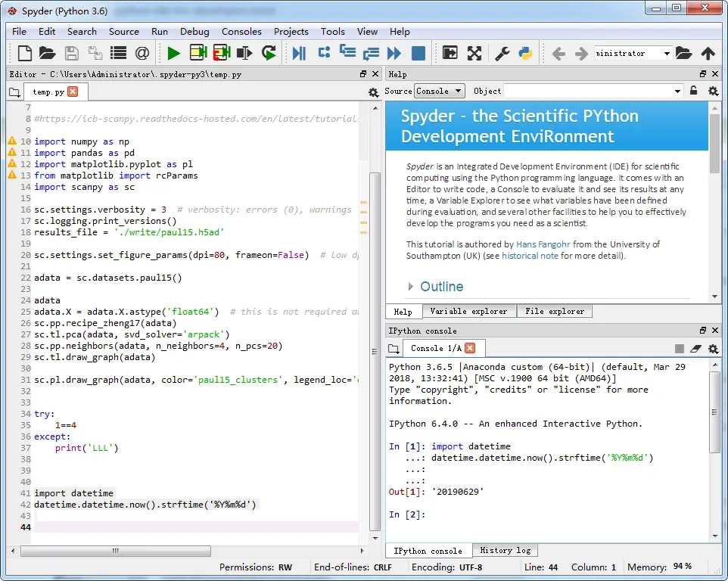Open Tools menu
The image size is (728, 581).
(x=333, y=32)
